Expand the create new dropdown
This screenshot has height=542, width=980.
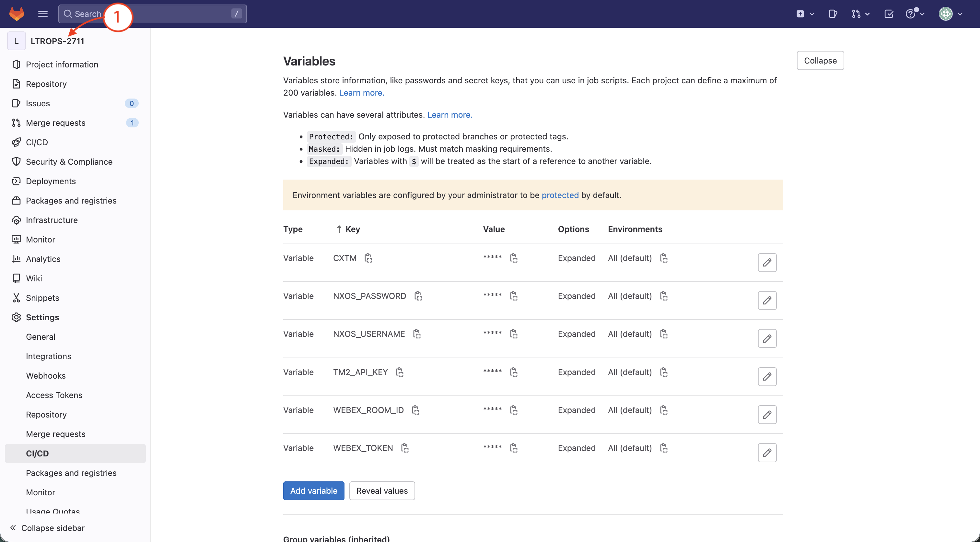[x=805, y=14]
